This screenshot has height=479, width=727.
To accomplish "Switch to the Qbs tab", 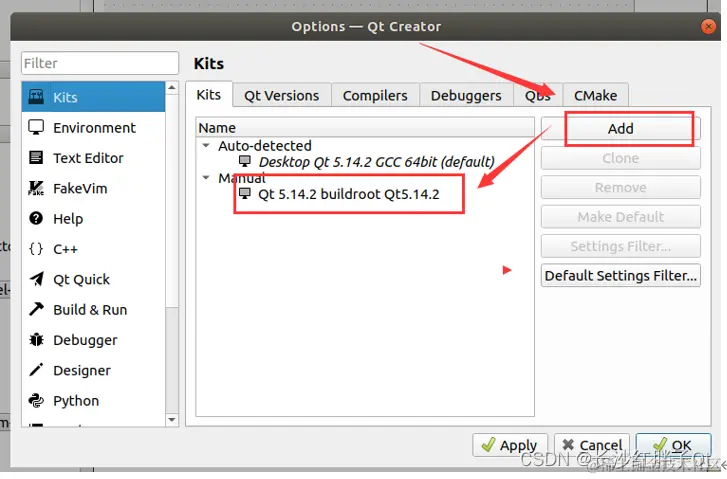I will [537, 96].
